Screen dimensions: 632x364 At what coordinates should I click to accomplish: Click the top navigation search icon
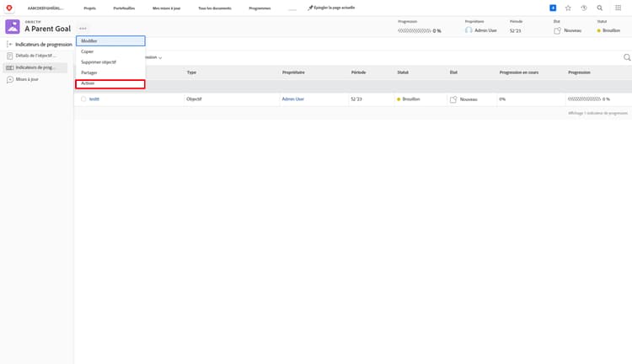click(x=600, y=8)
